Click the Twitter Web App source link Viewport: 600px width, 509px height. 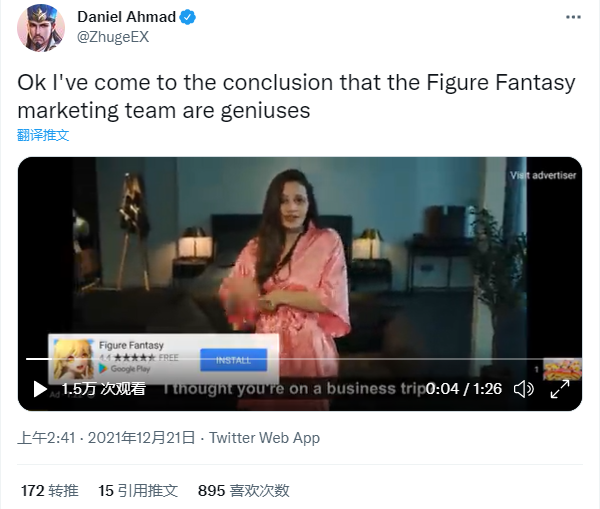tap(264, 438)
